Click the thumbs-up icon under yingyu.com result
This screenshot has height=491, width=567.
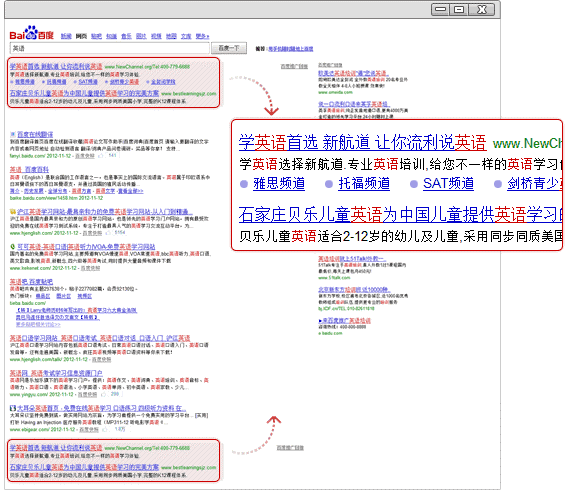click(103, 394)
